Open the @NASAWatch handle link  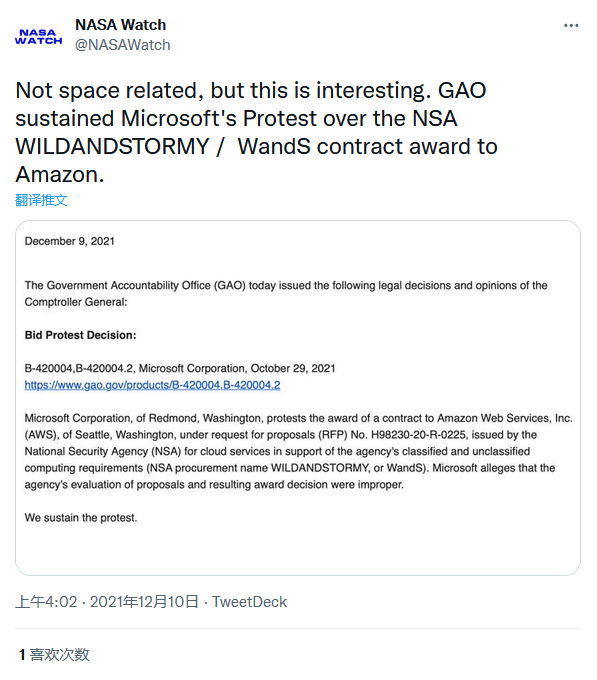pos(123,45)
